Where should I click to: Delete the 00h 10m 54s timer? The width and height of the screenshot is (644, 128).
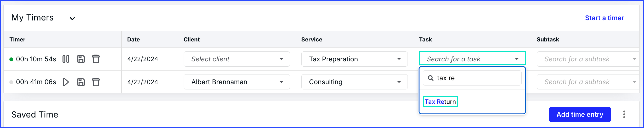click(96, 59)
